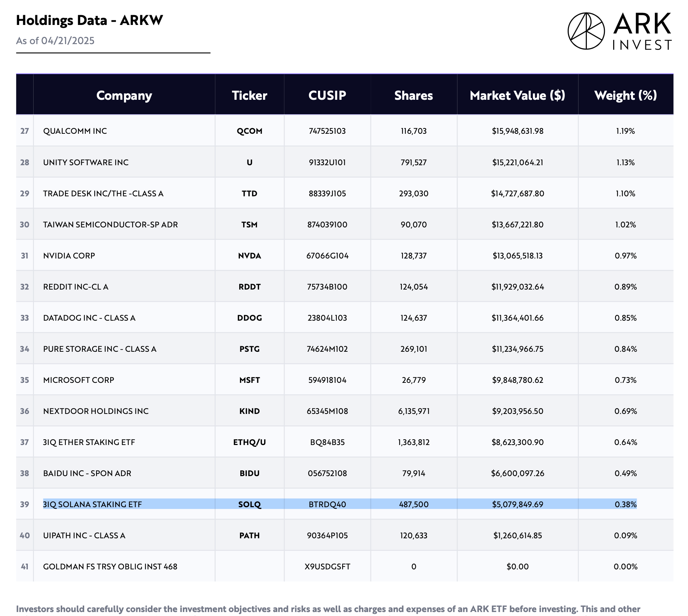Click the Holdings Data - ARKW title
This screenshot has width=688, height=616.
tap(90, 20)
